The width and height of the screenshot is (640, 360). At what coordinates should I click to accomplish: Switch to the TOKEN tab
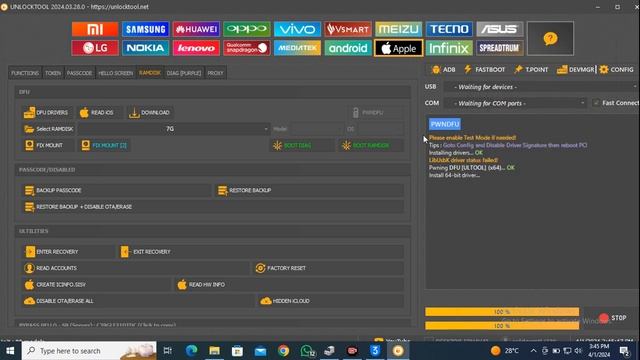click(x=53, y=73)
